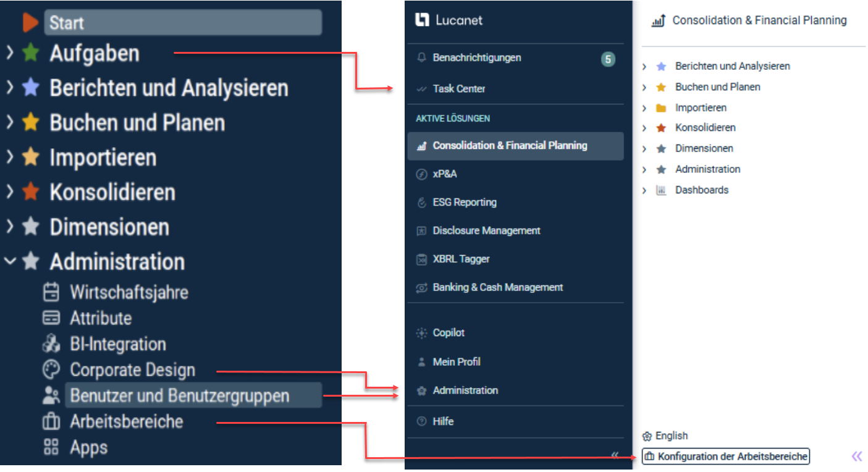Switch language via English link
The height and width of the screenshot is (472, 868).
[x=671, y=436]
